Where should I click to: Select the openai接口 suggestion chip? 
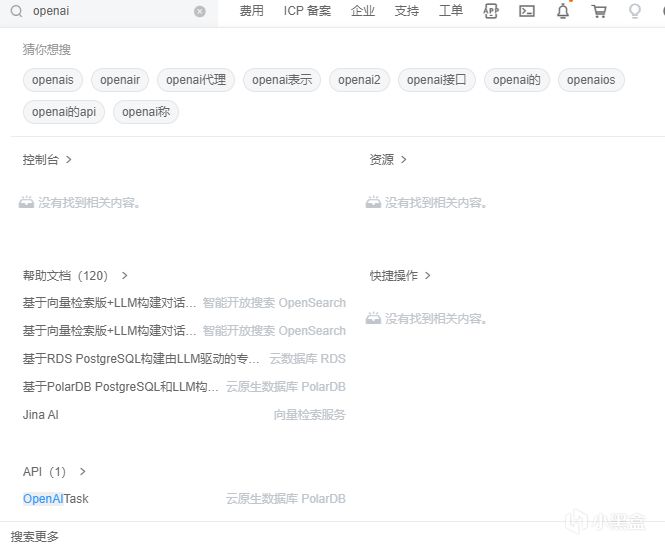[x=436, y=80]
